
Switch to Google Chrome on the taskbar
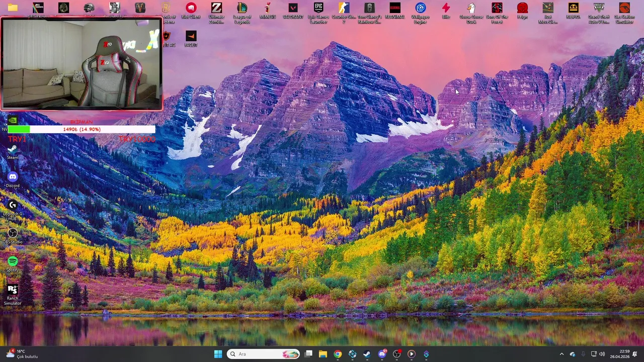(x=338, y=354)
